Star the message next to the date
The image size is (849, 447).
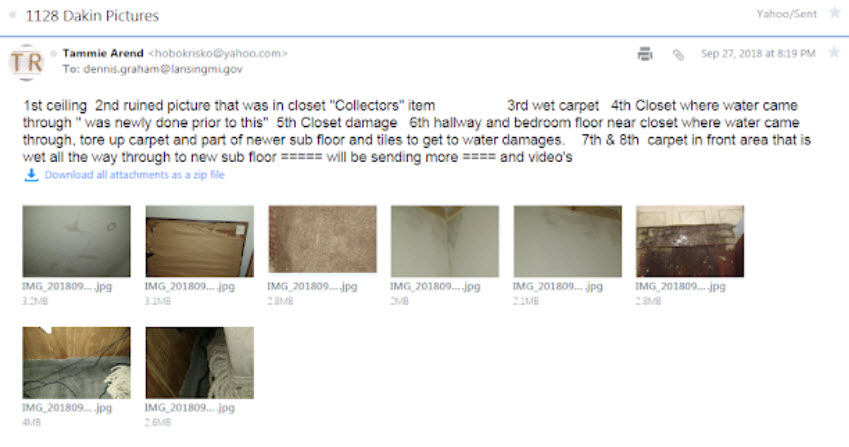pos(834,53)
